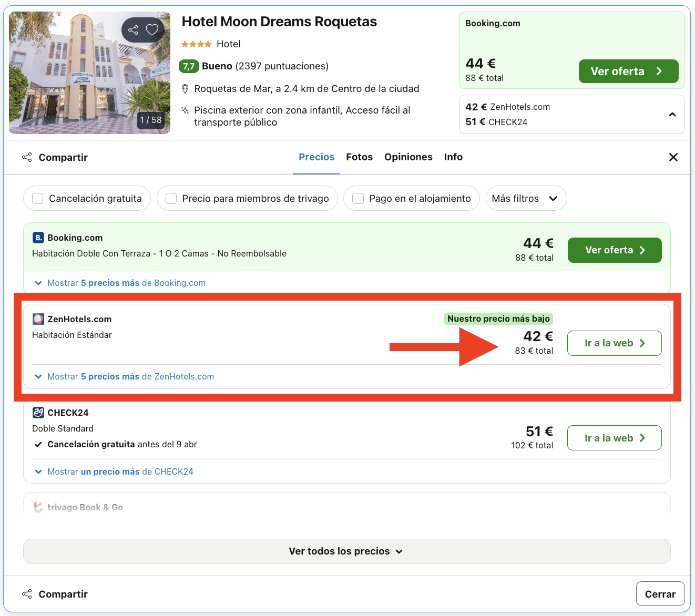Open the Más filtros dropdown
Screen dimensions: 695x616
(526, 199)
